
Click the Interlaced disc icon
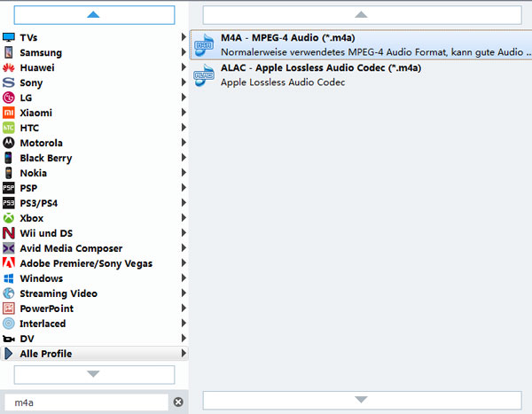coord(9,324)
